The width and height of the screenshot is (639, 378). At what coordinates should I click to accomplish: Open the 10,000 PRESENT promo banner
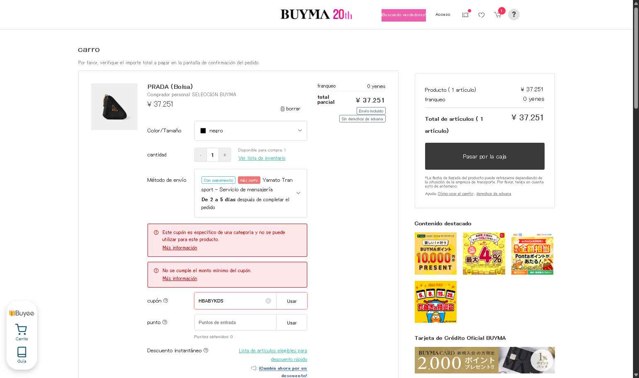click(436, 253)
